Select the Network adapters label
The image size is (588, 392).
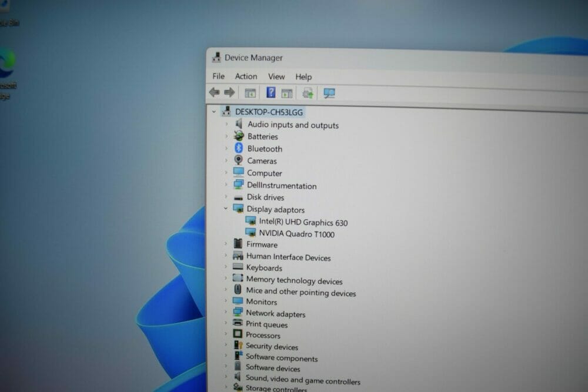pyautogui.click(x=276, y=314)
